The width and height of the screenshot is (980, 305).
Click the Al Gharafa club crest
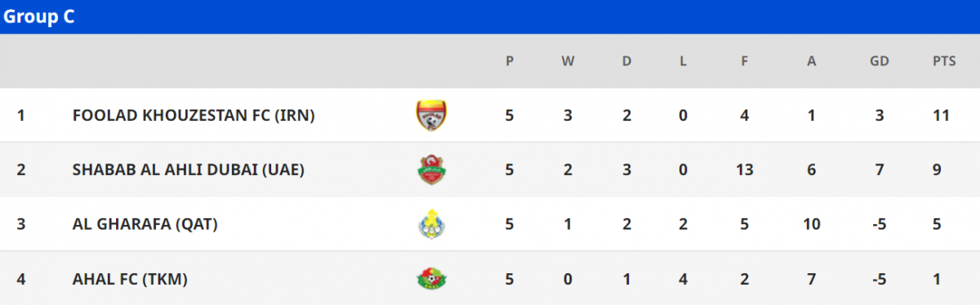(431, 224)
